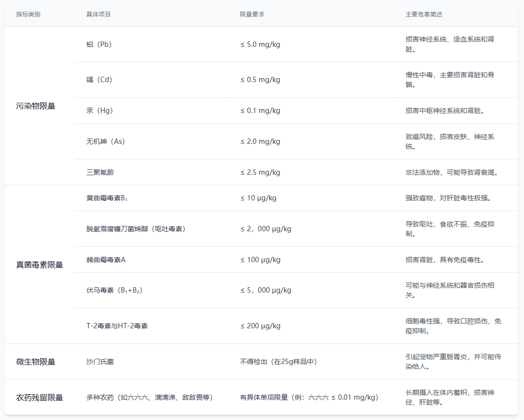Select the 伏马毒素（B₁+B₂）item cell
524x420 pixels.
114,290
